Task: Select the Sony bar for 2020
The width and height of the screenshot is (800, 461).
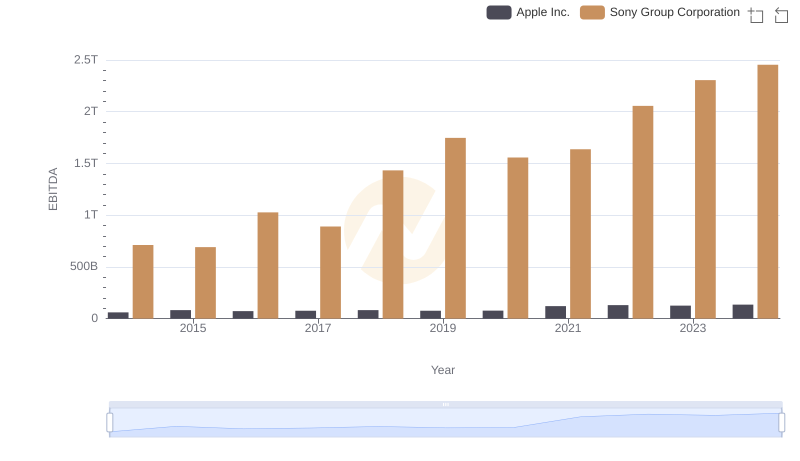Action: (518, 238)
